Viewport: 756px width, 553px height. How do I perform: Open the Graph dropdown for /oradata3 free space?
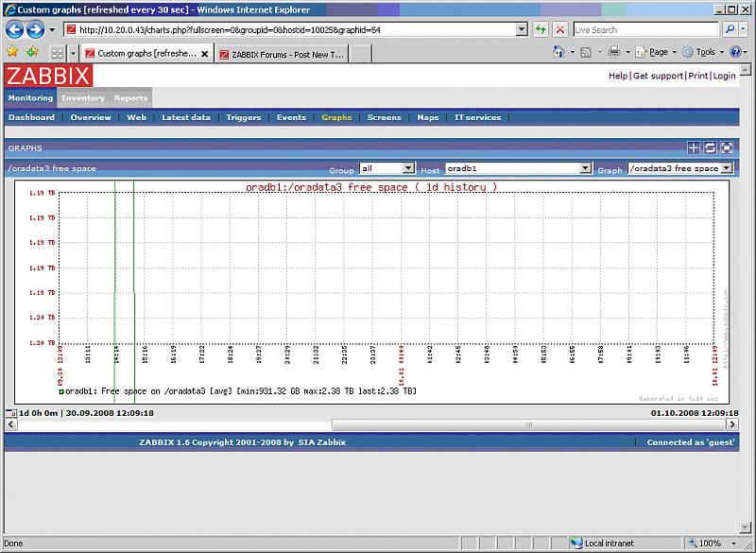680,168
